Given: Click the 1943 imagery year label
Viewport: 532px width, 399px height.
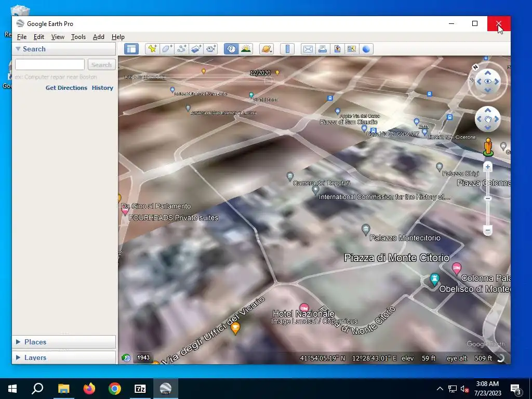Looking at the screenshot, I should [143, 357].
